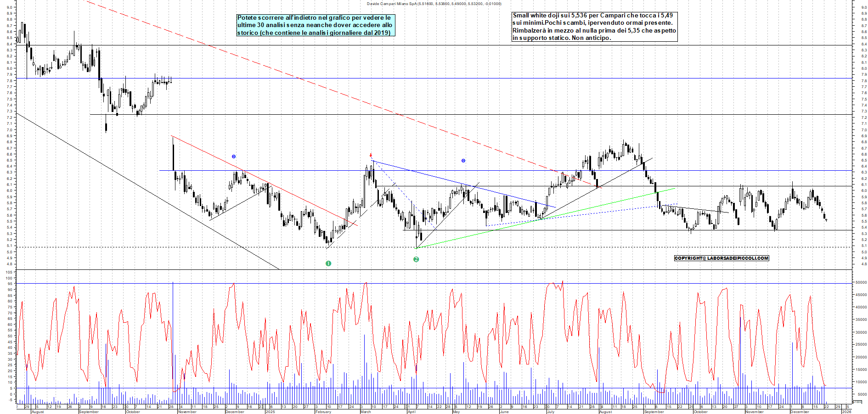This screenshot has width=868, height=414.
Task: Click the '2025' year label on axis
Action: coord(270,412)
